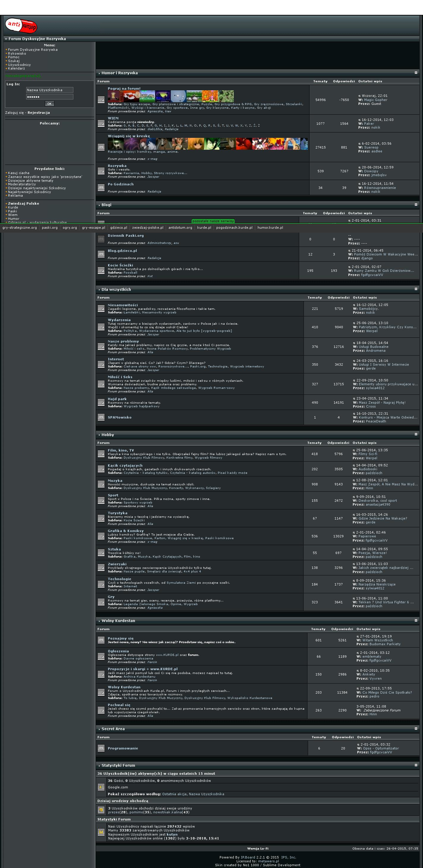Click the status icon beside Hajd park
Viewport: 423px width, 868px height.
pyautogui.click(x=101, y=402)
